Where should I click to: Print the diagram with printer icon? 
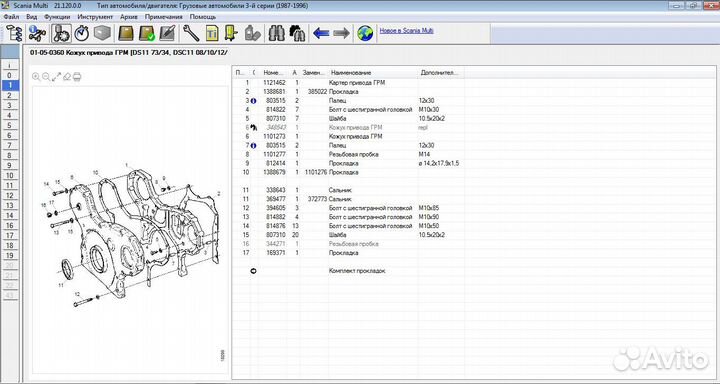tap(77, 77)
